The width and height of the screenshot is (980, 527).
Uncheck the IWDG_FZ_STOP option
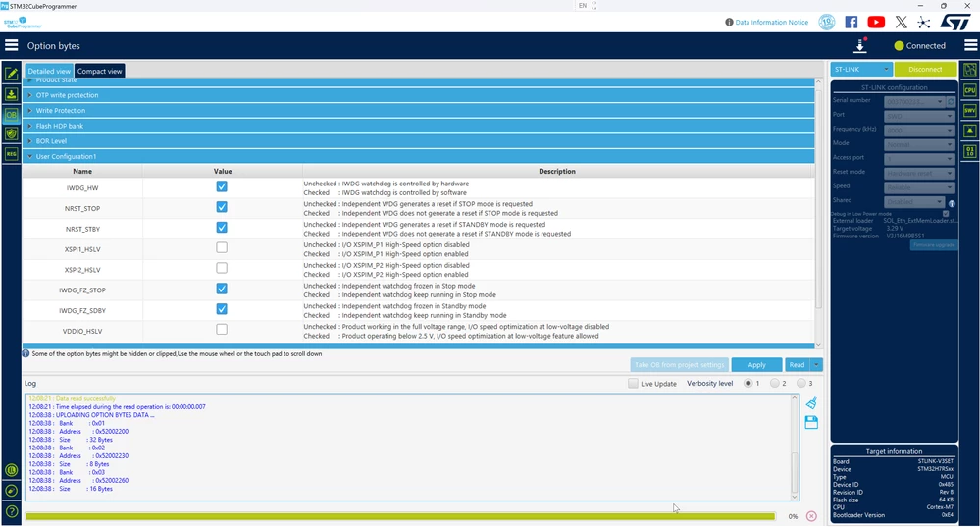click(222, 289)
